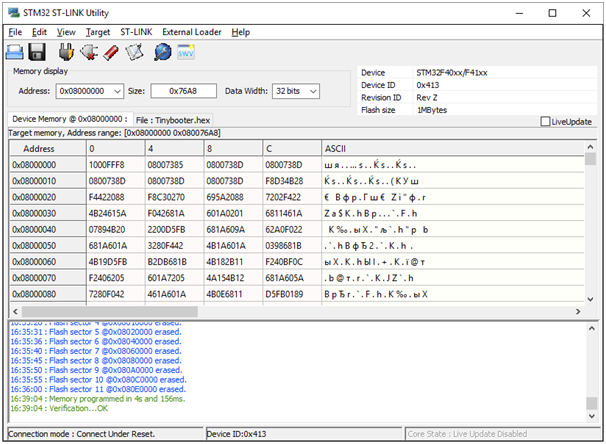Select address row 0x08000040

(x=48, y=230)
